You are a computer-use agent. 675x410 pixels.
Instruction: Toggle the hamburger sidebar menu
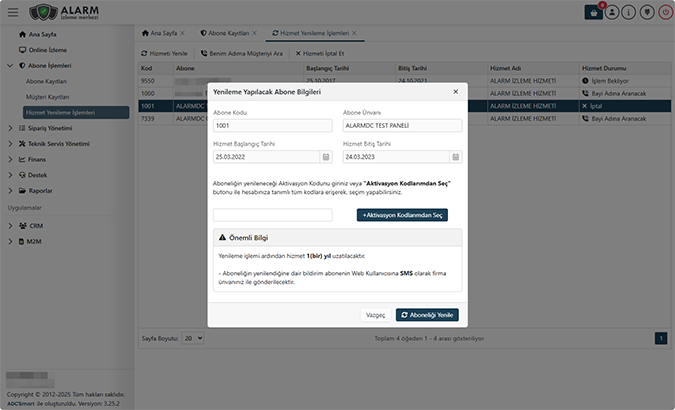coord(12,13)
